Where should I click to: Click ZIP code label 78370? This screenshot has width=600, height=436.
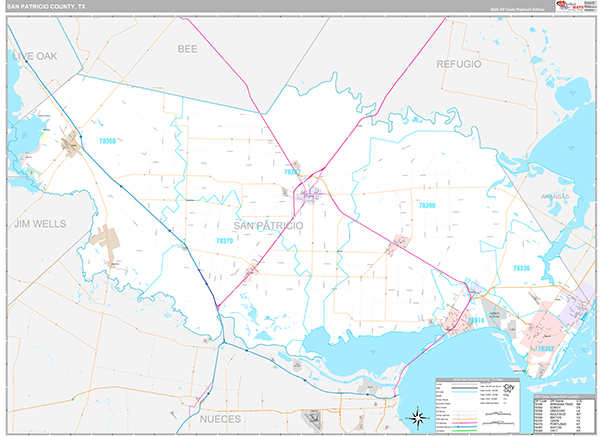point(224,241)
